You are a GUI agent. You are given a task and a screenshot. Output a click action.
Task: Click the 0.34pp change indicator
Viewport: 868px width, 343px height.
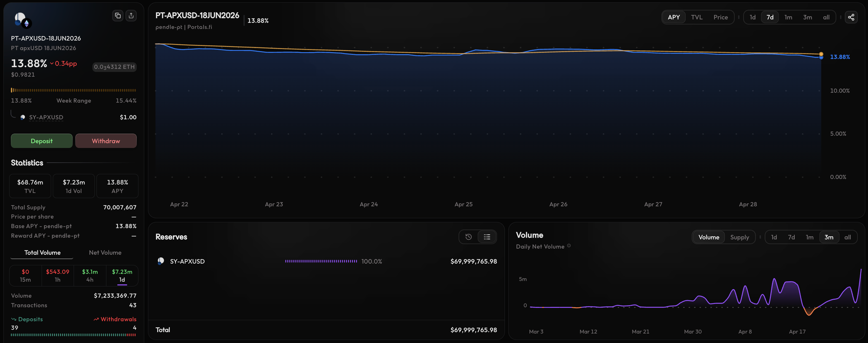coord(63,63)
